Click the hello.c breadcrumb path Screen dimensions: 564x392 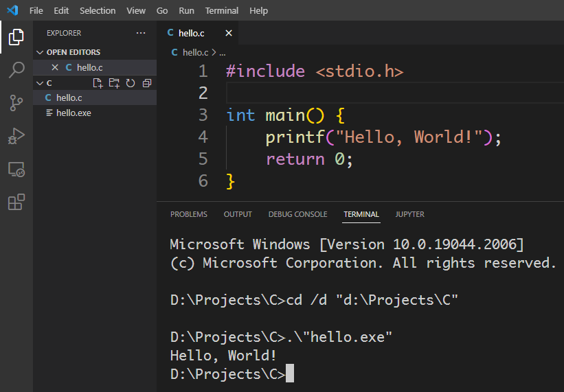tap(194, 52)
